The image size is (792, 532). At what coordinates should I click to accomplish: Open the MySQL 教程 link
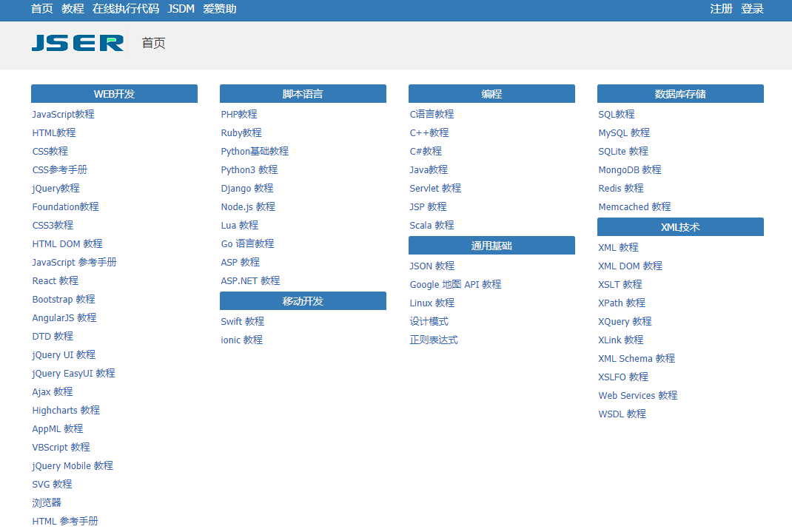pyautogui.click(x=624, y=132)
